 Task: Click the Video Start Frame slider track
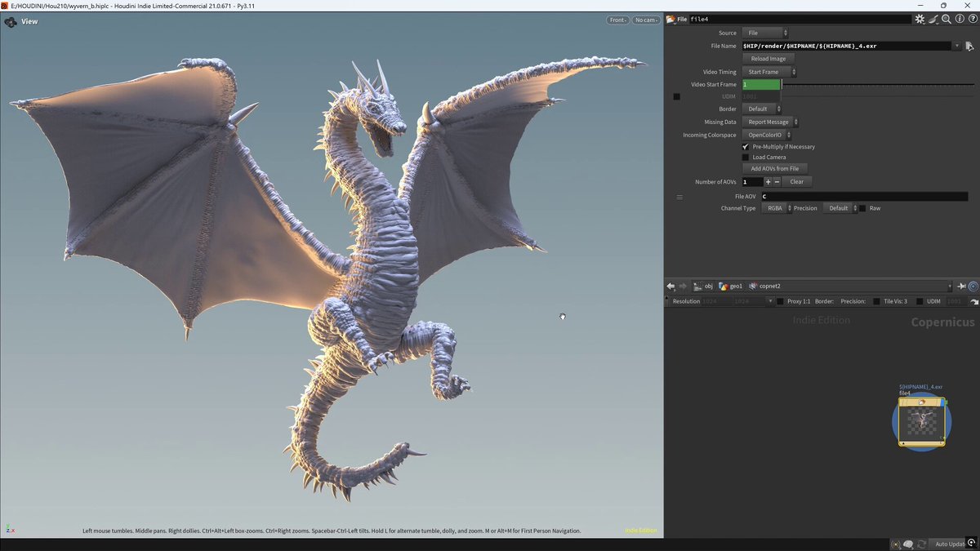click(x=878, y=85)
